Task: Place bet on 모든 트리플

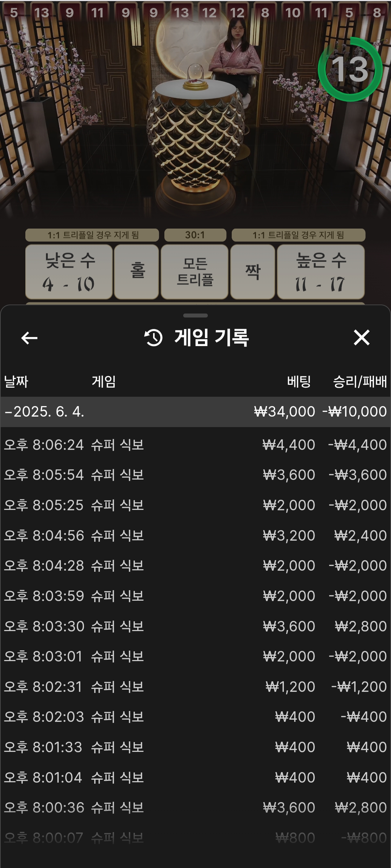Action: click(195, 272)
